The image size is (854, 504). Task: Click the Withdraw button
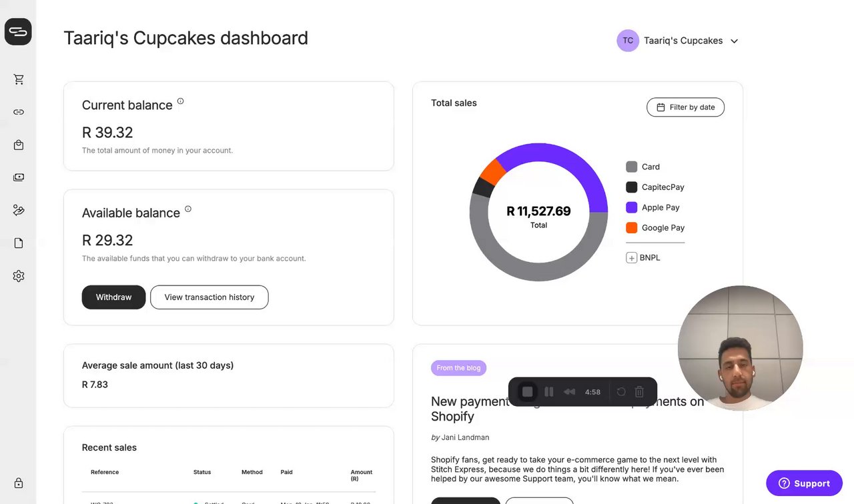[x=113, y=297]
